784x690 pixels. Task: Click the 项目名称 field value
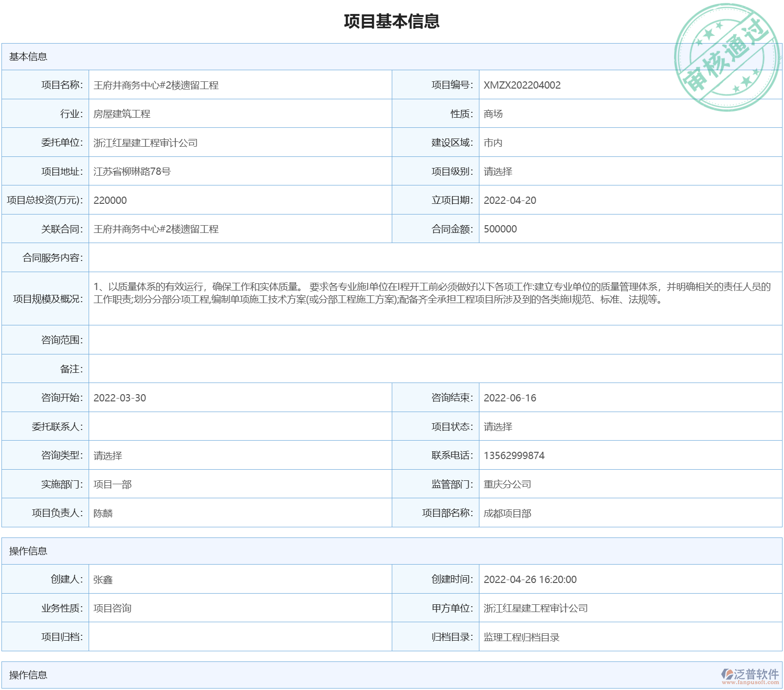[156, 85]
